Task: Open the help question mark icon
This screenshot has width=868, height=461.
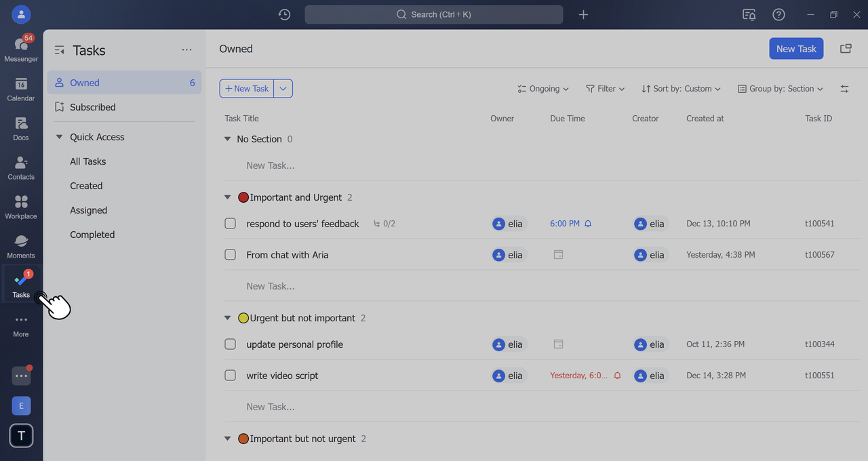Action: 779,14
